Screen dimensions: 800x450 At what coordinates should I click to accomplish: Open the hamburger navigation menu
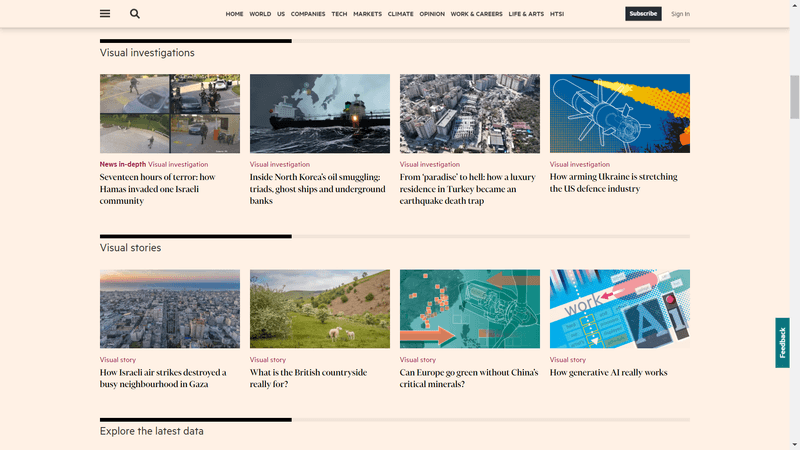point(105,14)
